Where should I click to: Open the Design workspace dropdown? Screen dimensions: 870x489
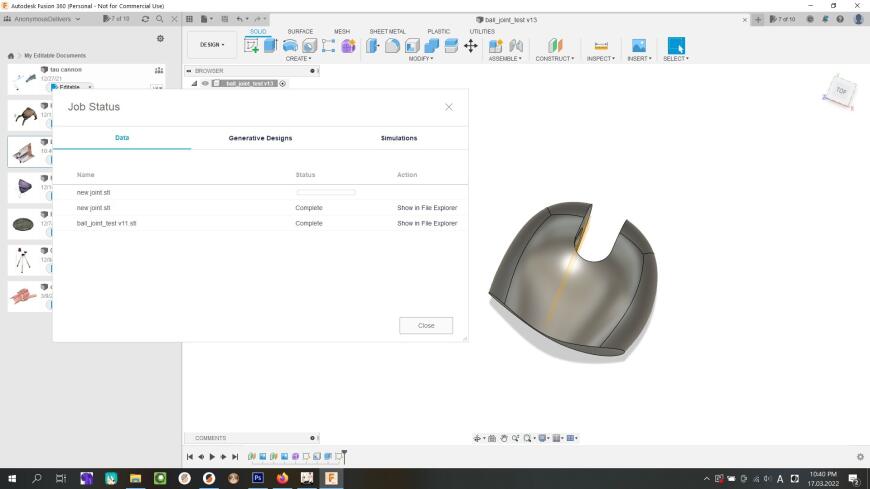click(212, 45)
